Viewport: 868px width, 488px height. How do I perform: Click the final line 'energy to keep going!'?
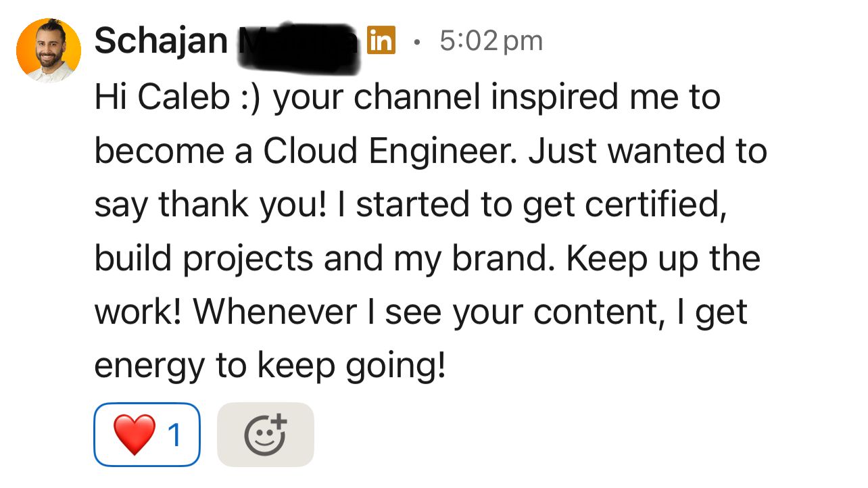(x=270, y=366)
